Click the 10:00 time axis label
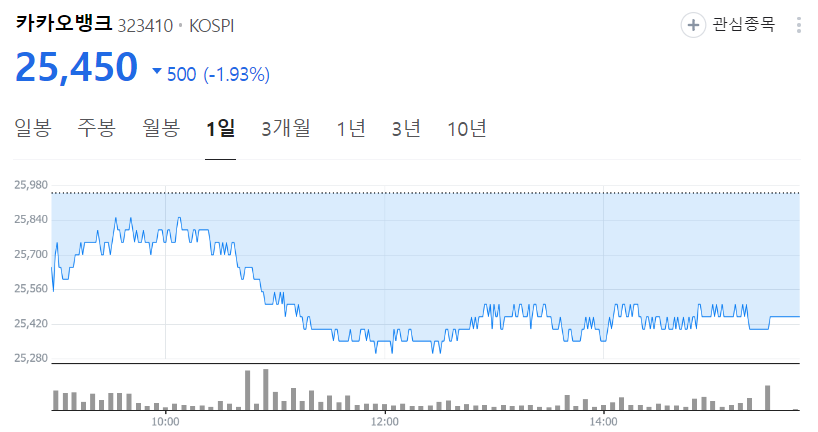818x432 pixels. (165, 422)
